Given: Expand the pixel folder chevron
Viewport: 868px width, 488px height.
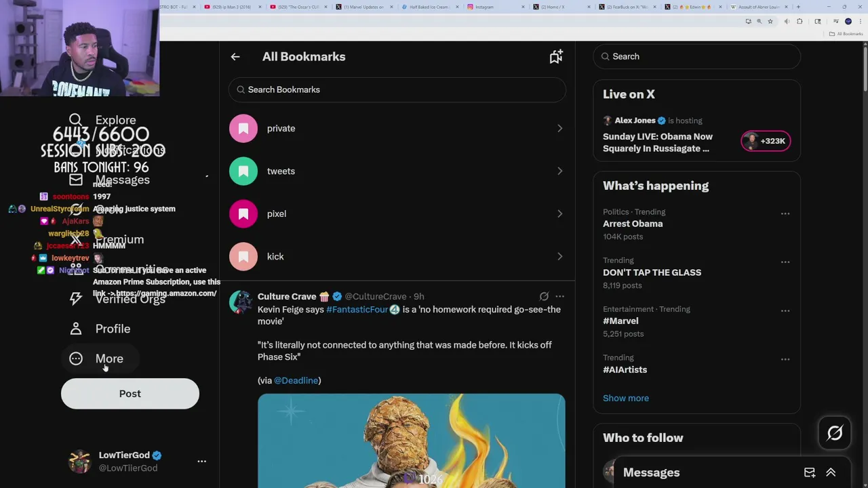Looking at the screenshot, I should [x=559, y=213].
